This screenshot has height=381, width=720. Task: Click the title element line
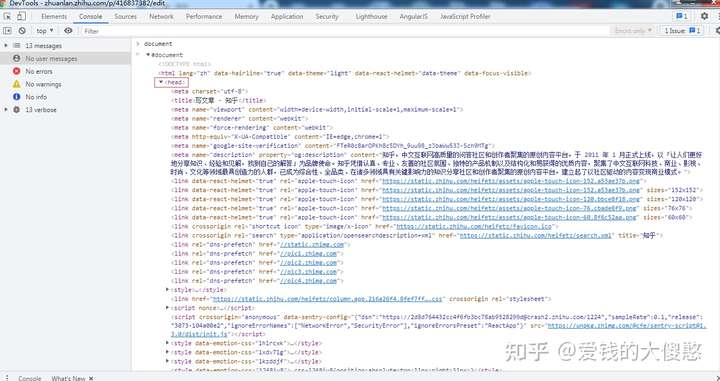[x=219, y=101]
